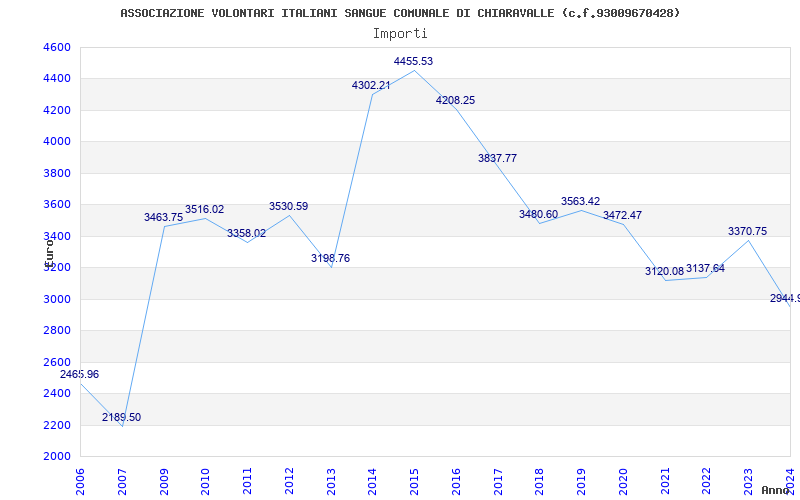The height and width of the screenshot is (500, 800).
Task: Select the 3137.64 value label
Action: click(x=706, y=268)
